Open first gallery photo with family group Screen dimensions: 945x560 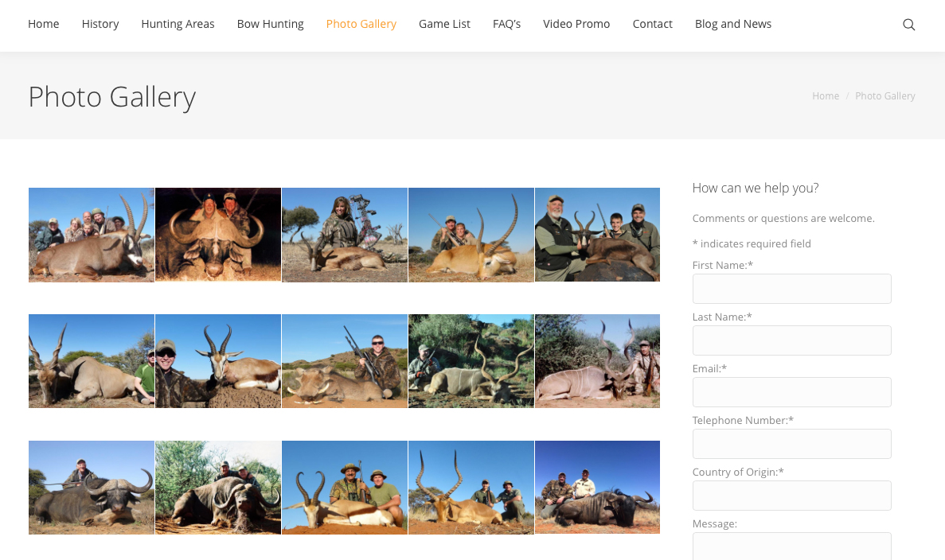point(92,235)
